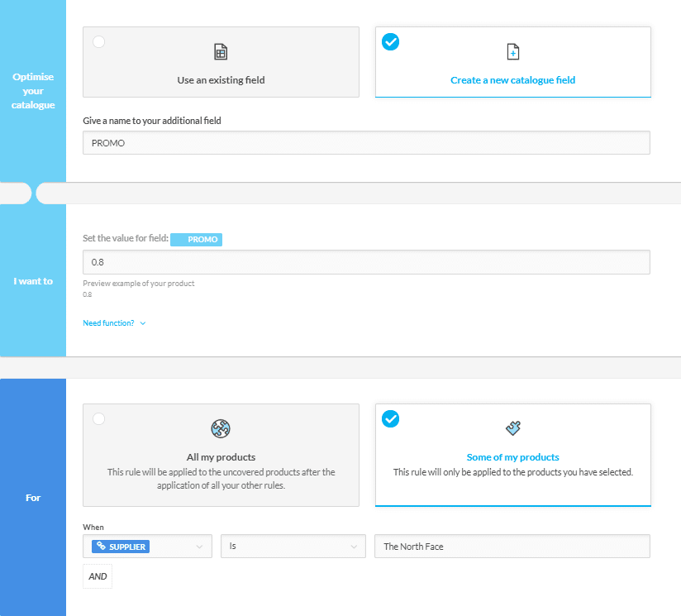Click the 'Optimise your catalogue' sidebar step
681x616 pixels.
[33, 91]
